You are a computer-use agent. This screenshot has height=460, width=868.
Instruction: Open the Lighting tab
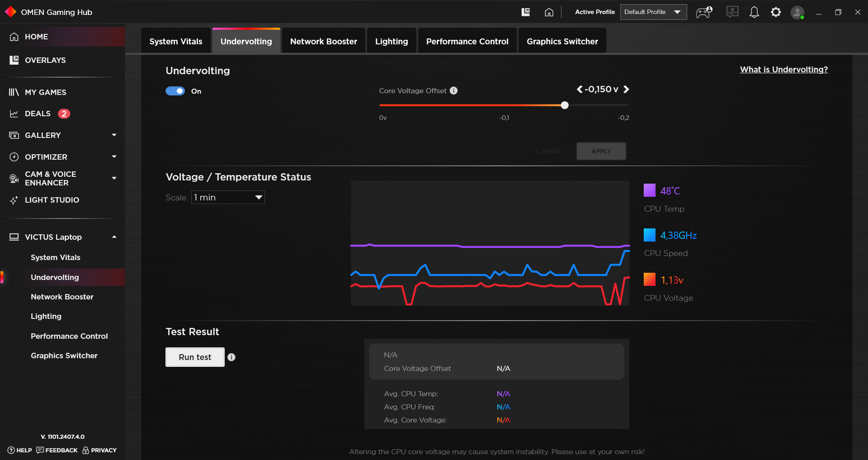click(x=392, y=41)
